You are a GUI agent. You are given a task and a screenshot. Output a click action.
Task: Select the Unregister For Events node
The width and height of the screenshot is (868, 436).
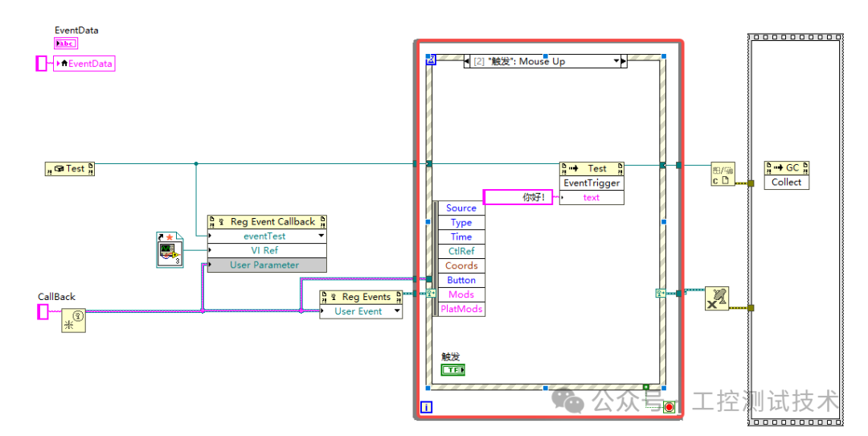click(716, 298)
